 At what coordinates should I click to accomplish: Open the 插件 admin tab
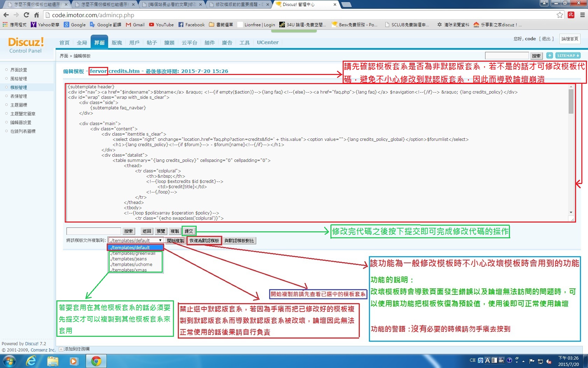point(210,43)
